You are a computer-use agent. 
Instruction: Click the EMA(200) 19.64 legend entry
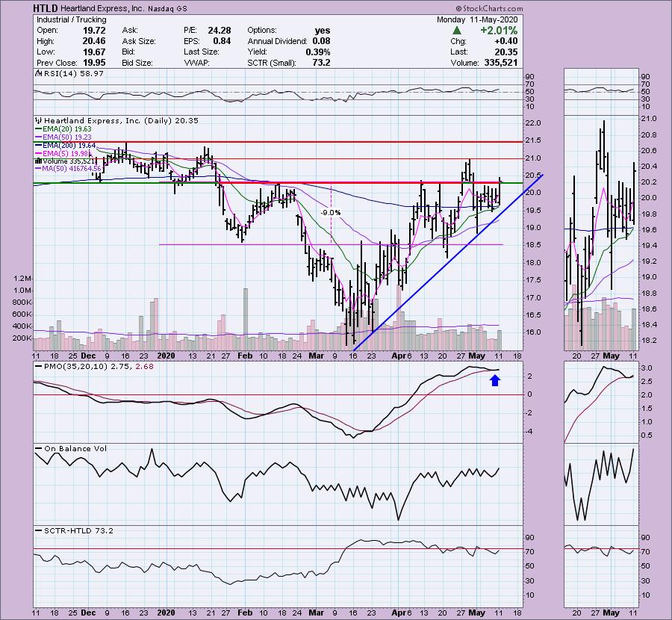point(69,146)
